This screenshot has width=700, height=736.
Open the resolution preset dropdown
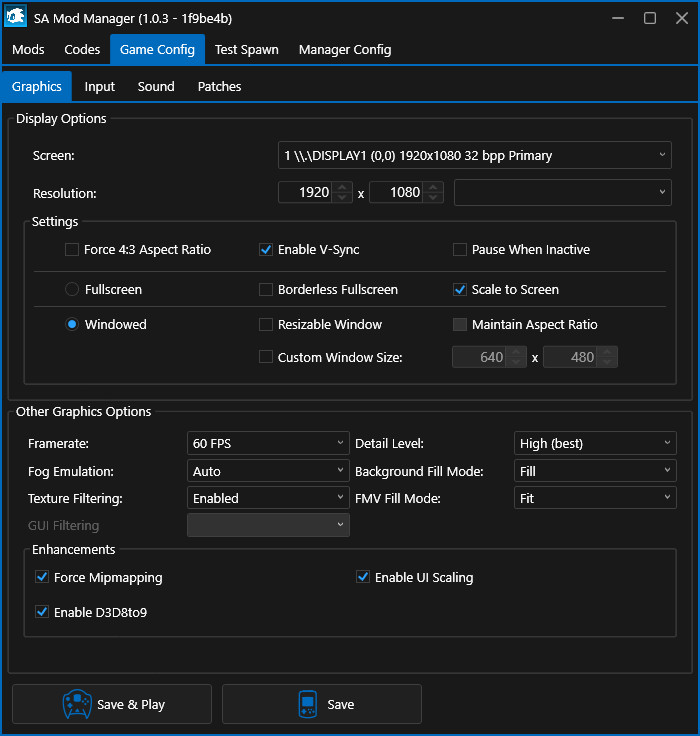[x=562, y=193]
